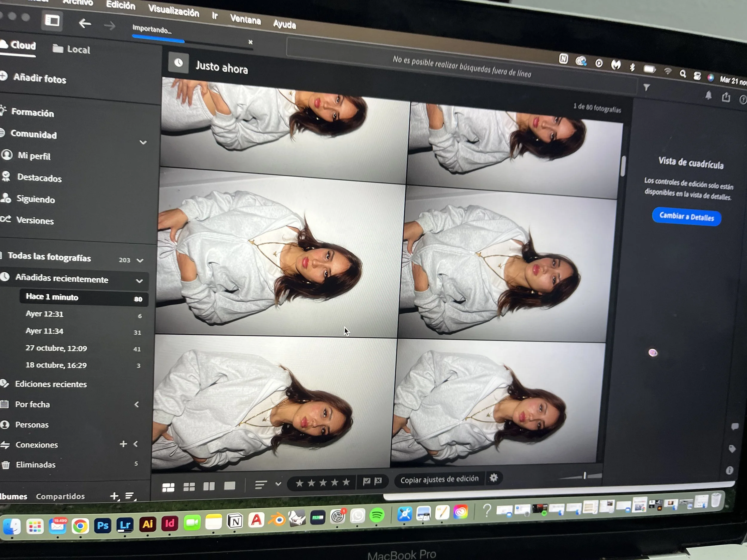Expand the Por fecha section
The image size is (747, 560).
click(x=137, y=404)
